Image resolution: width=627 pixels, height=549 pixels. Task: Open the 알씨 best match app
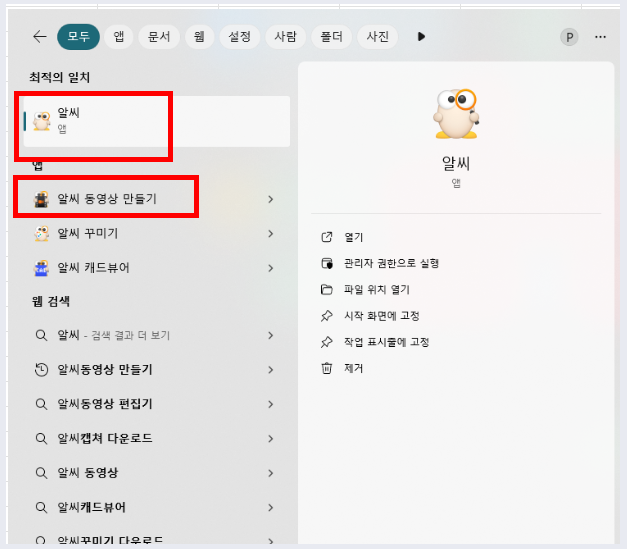(x=156, y=121)
